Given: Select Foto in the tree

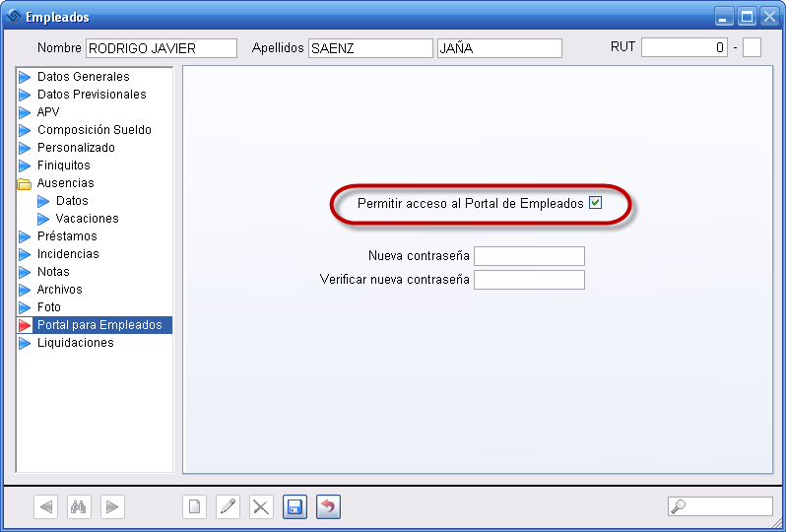Looking at the screenshot, I should (48, 306).
